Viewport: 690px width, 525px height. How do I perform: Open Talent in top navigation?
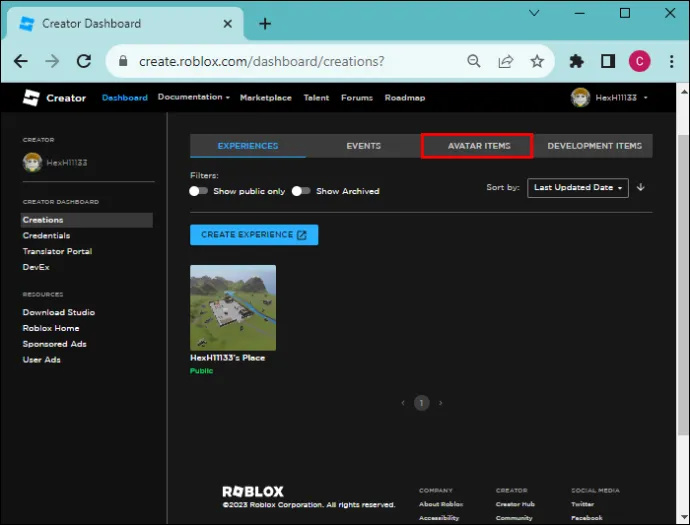pos(316,98)
